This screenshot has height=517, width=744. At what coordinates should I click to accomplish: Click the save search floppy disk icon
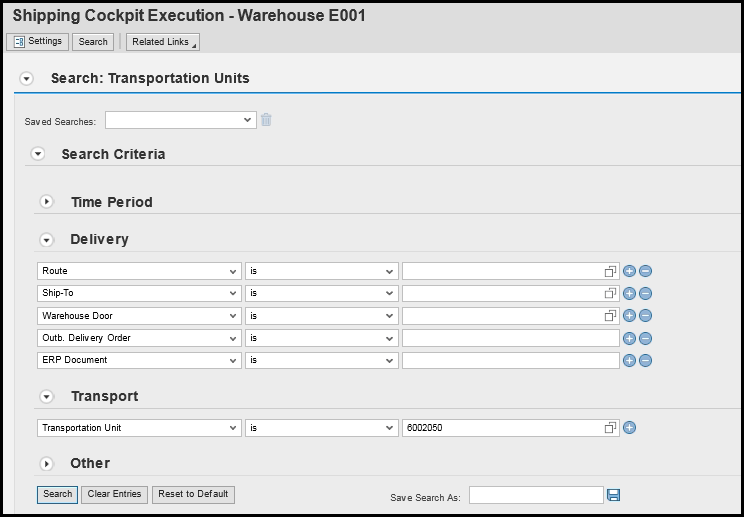coord(614,495)
